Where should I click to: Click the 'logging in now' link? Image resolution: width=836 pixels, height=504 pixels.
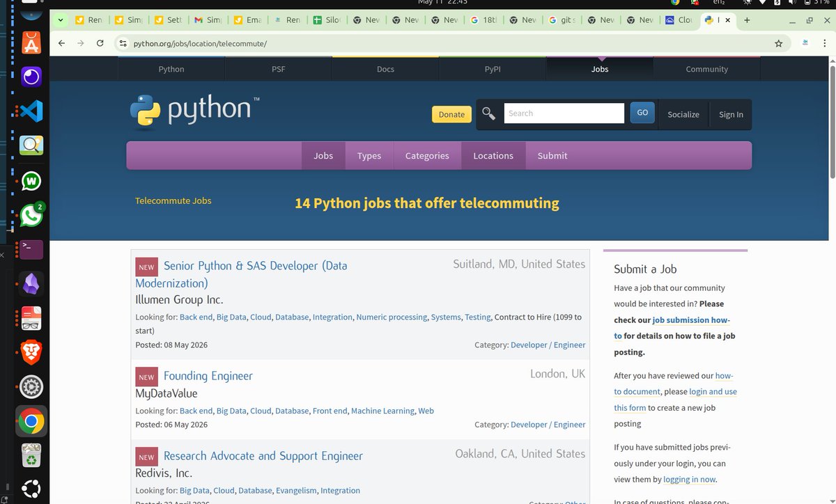pyautogui.click(x=689, y=479)
